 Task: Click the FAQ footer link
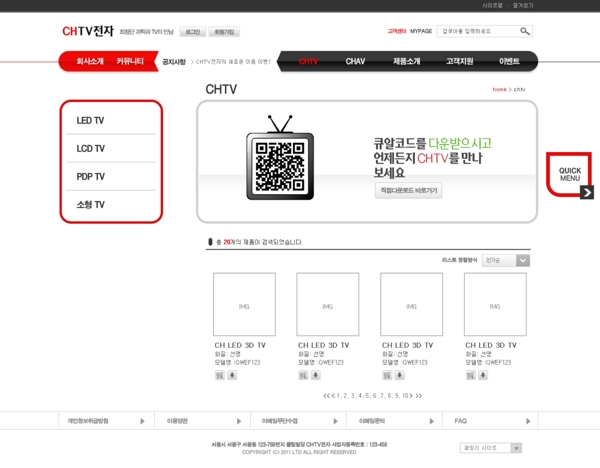[x=461, y=421]
